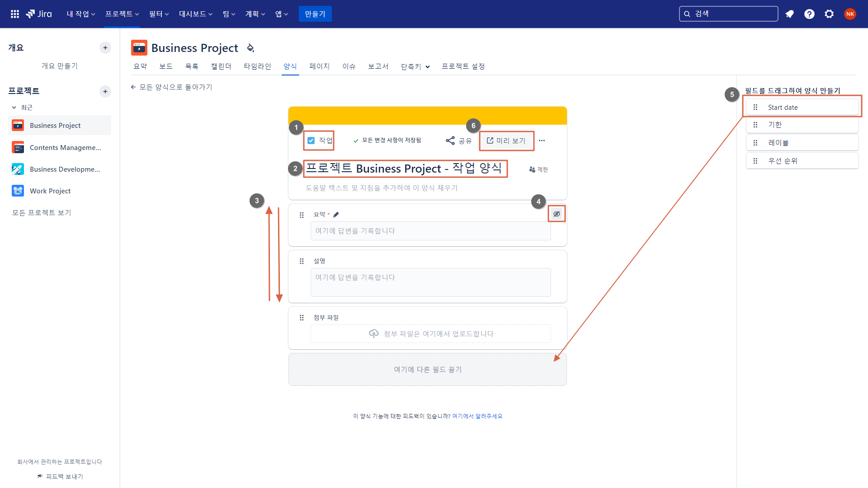
Task: Click the 피드백 보내기 link
Action: (60, 477)
